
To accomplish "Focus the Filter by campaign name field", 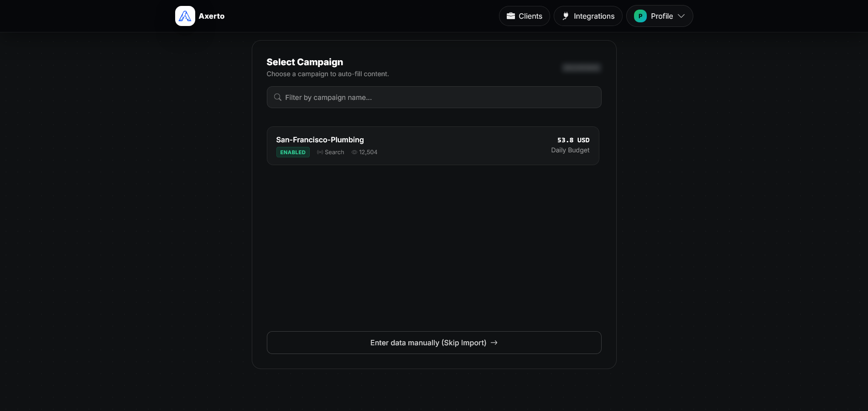I will click(438, 97).
